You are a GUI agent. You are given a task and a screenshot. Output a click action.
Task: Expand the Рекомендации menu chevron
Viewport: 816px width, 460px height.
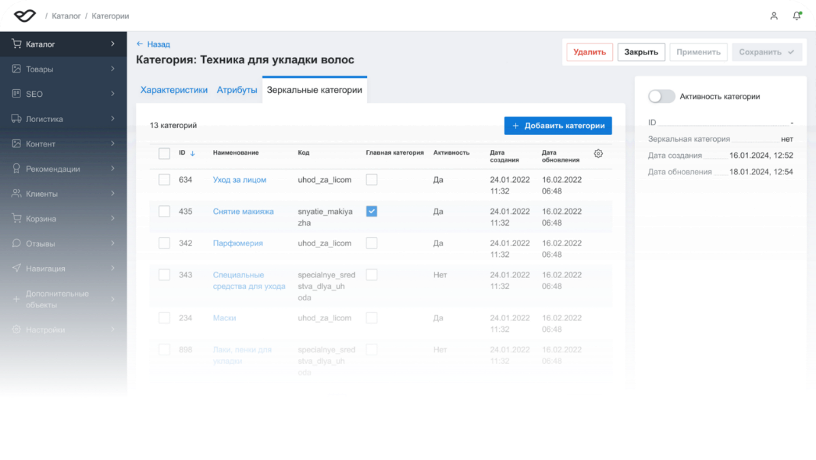(x=112, y=169)
